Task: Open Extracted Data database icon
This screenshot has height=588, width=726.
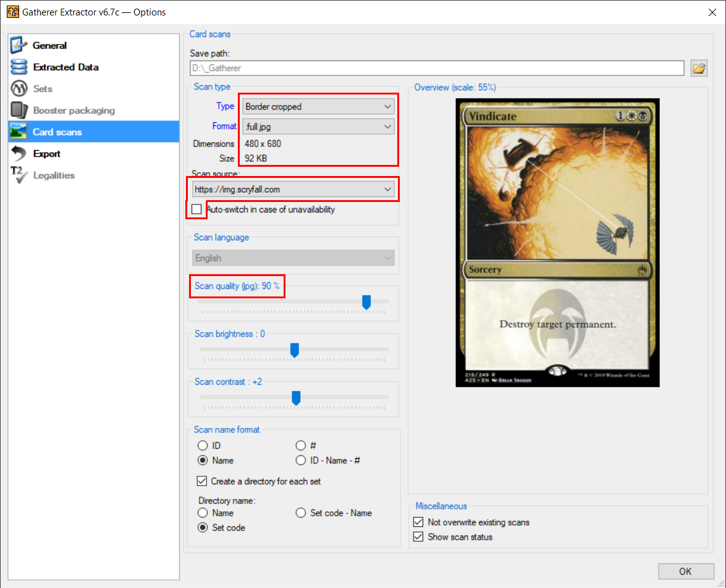Action: tap(19, 67)
